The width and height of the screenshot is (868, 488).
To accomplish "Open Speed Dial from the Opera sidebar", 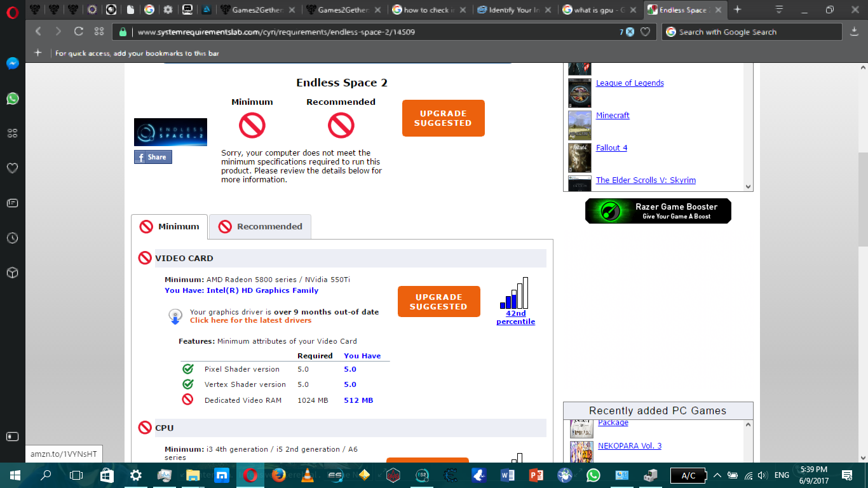I will point(12,133).
